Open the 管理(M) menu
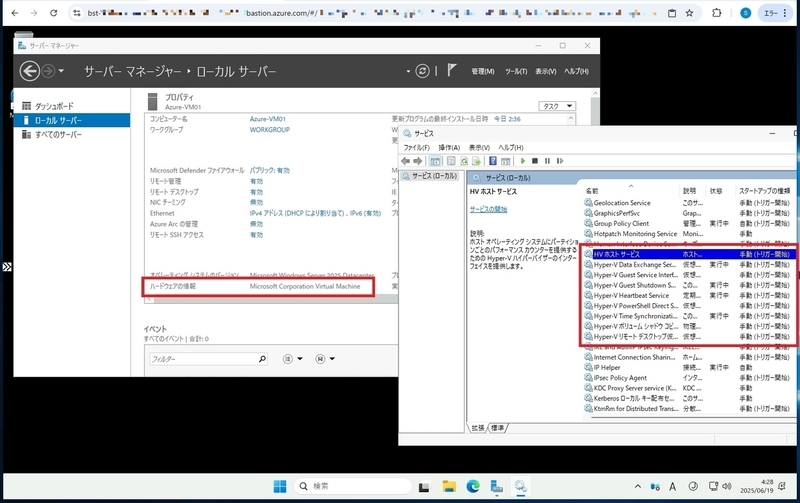Image resolution: width=800 pixels, height=503 pixels. pos(483,71)
